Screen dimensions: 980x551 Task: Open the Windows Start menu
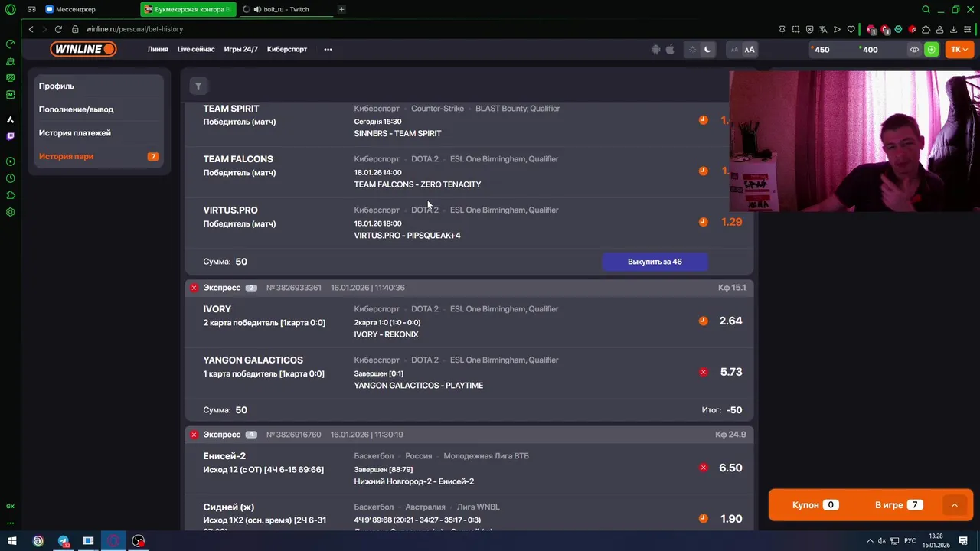pos(12,541)
